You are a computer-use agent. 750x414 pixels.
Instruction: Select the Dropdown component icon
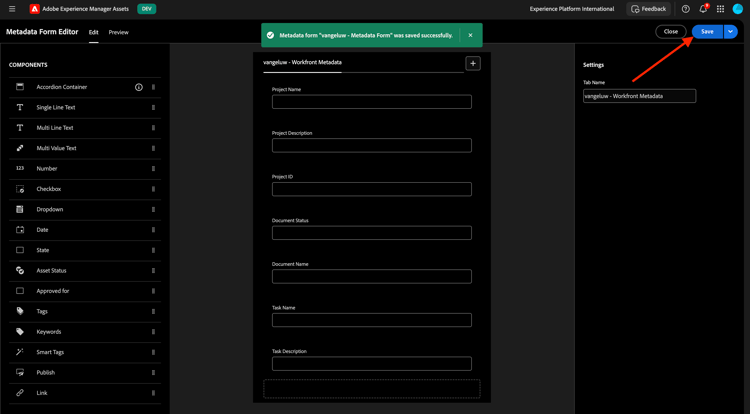click(x=20, y=209)
